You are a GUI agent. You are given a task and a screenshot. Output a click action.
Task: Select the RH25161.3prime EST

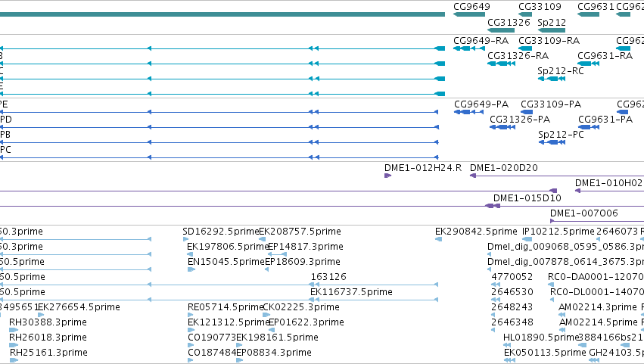point(14,361)
